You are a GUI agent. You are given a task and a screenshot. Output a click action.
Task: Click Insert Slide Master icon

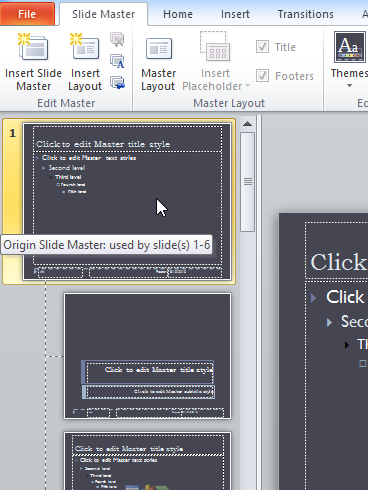click(x=33, y=47)
